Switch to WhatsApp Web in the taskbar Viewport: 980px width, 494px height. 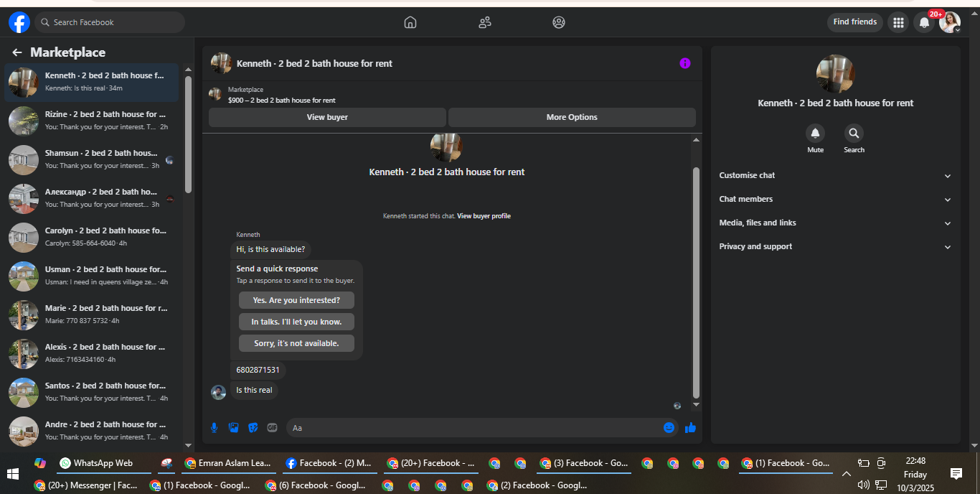coord(103,464)
